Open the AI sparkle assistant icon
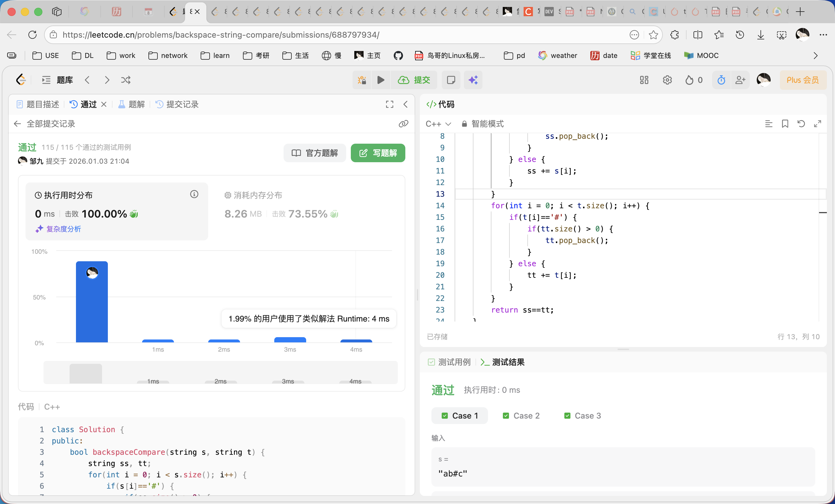This screenshot has width=835, height=504. (473, 80)
